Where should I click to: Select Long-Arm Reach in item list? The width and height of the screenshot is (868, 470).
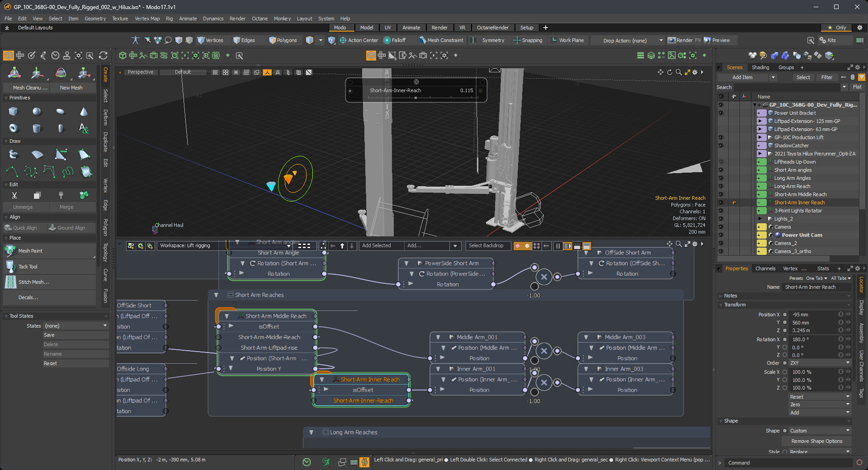(x=792, y=186)
